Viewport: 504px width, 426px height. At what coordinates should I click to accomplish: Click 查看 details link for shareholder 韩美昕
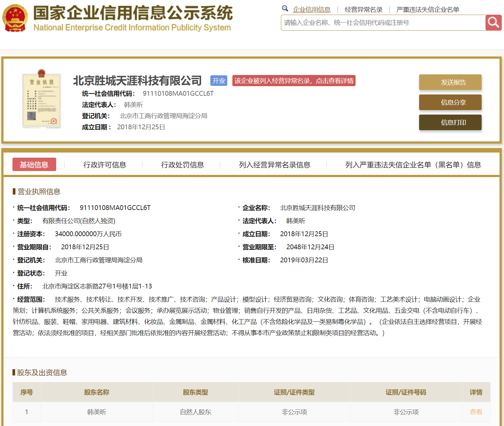476,412
